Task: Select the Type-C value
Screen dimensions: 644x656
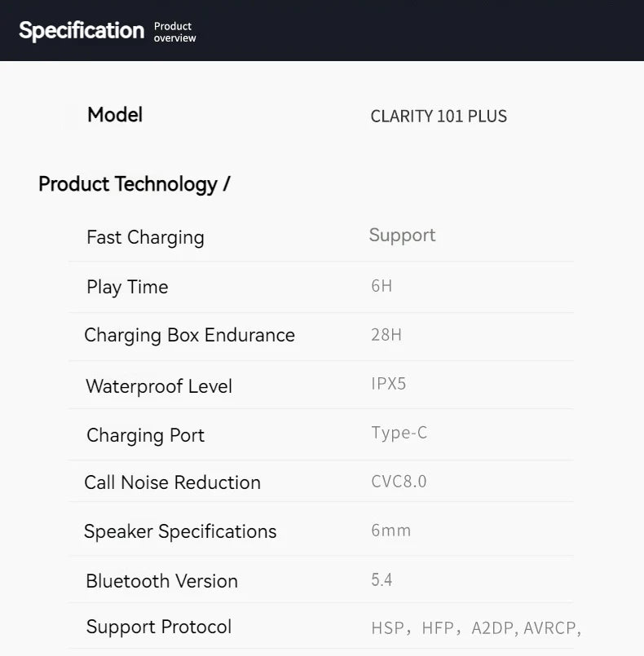Action: [x=399, y=433]
